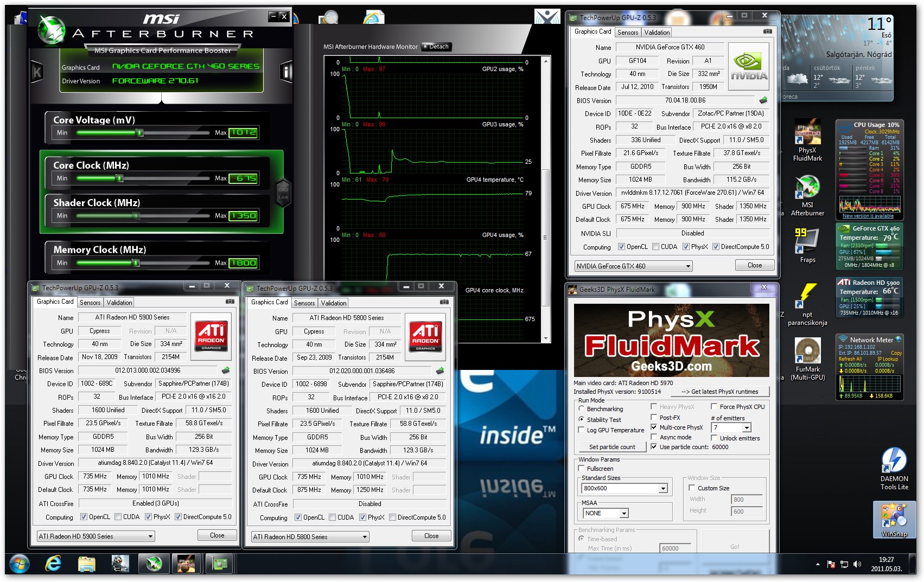Switch to Sensors tab in GTX 460 GPU-Z
The width and height of the screenshot is (924, 582).
628,33
